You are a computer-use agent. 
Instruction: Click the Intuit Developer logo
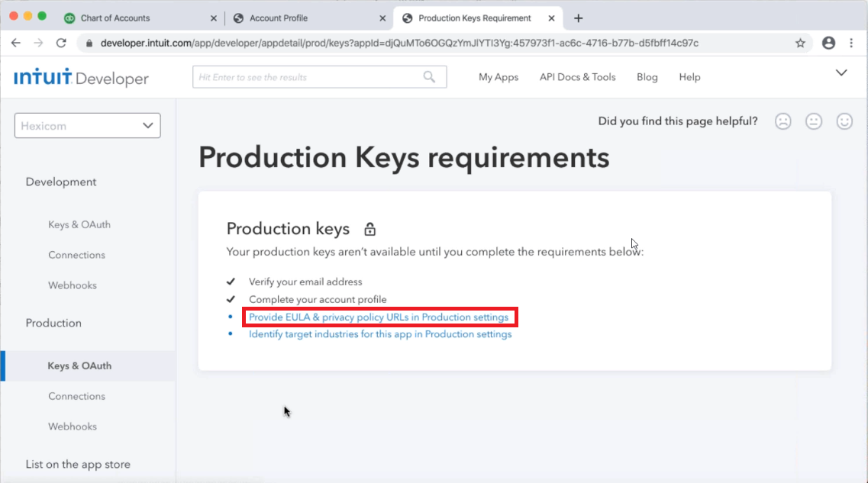pos(82,78)
